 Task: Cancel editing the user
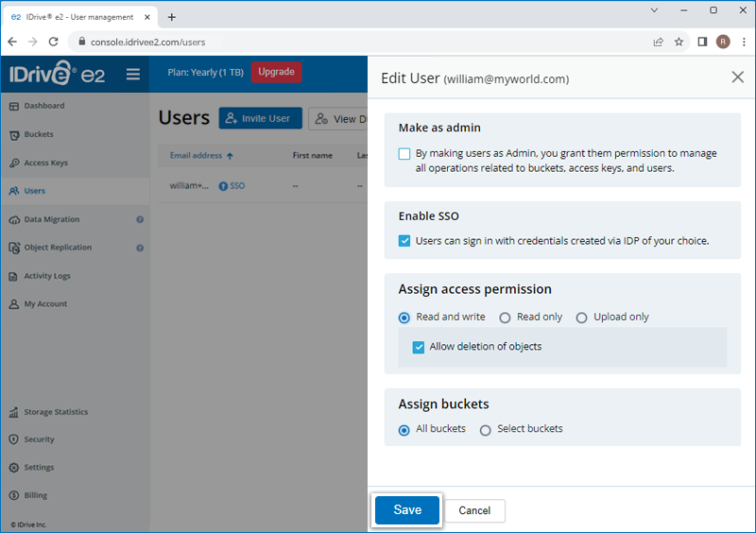click(474, 510)
